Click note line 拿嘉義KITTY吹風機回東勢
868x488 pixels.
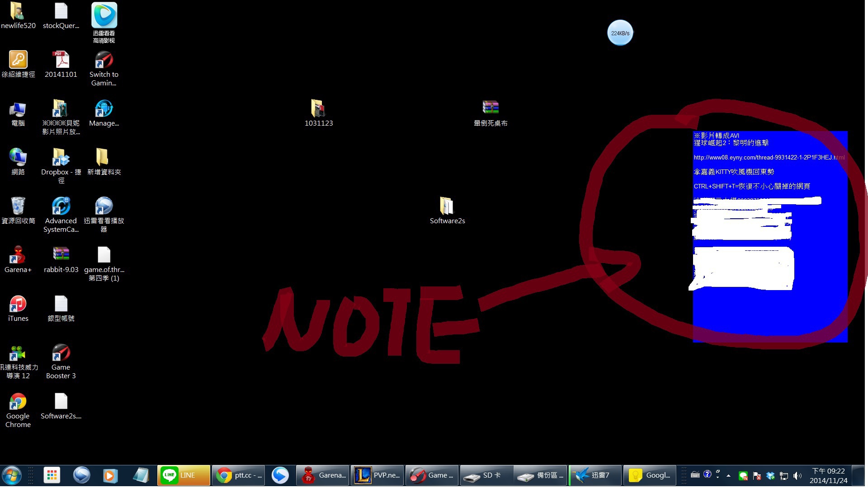click(734, 172)
